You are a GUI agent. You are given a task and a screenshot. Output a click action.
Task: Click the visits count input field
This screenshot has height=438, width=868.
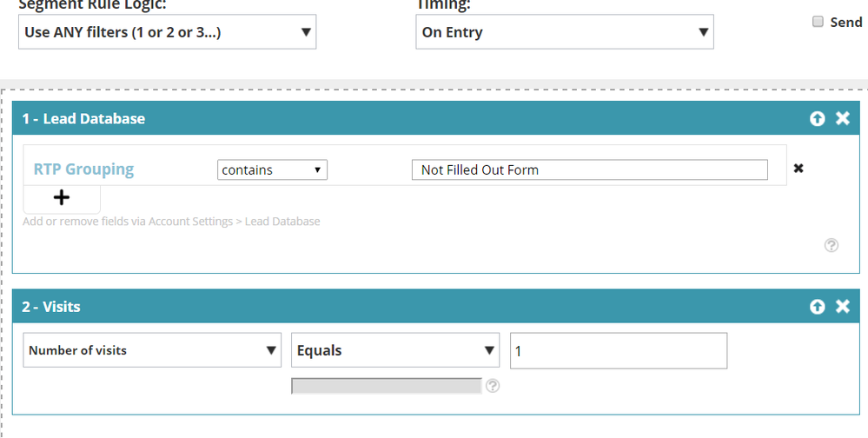pos(618,350)
